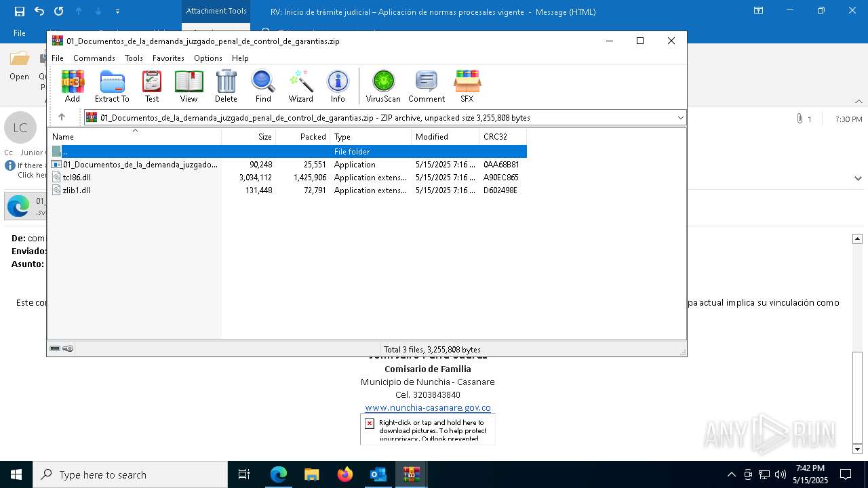Click the LC sender avatar
868x488 pixels.
[x=20, y=127]
